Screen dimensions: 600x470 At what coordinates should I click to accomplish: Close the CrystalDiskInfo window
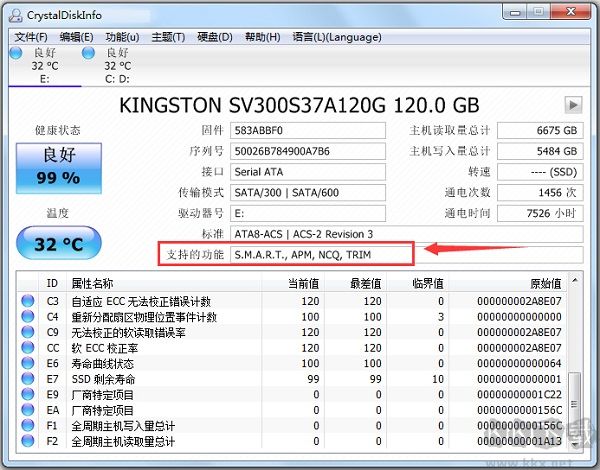[571, 12]
